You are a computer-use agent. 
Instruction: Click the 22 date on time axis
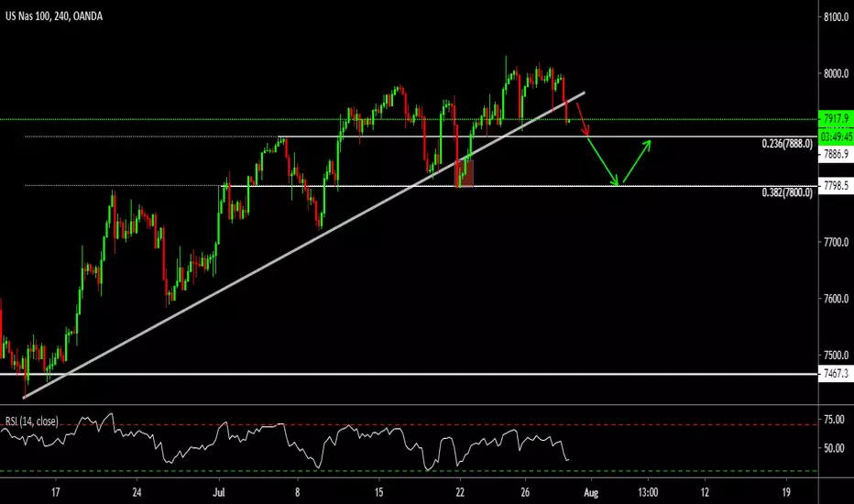[460, 493]
